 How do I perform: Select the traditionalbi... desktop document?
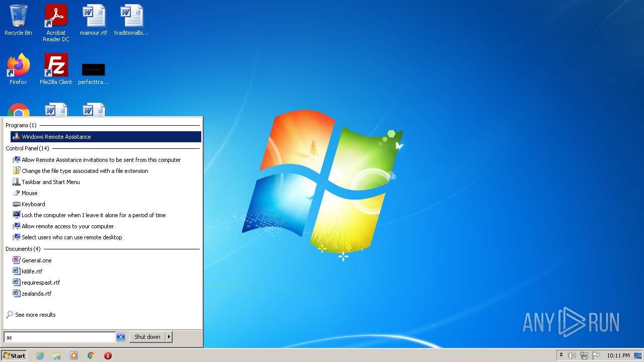click(x=131, y=20)
